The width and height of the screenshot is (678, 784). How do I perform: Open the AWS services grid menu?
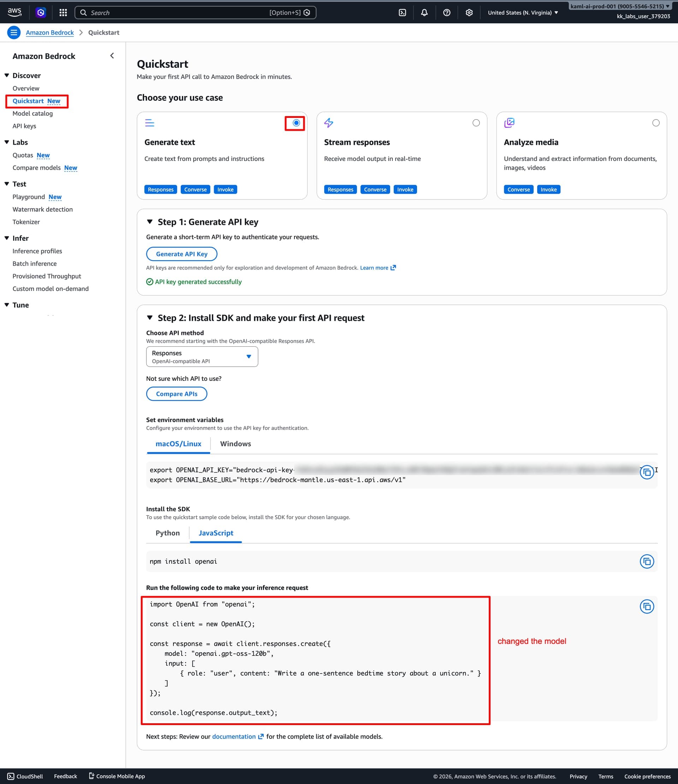pos(63,12)
